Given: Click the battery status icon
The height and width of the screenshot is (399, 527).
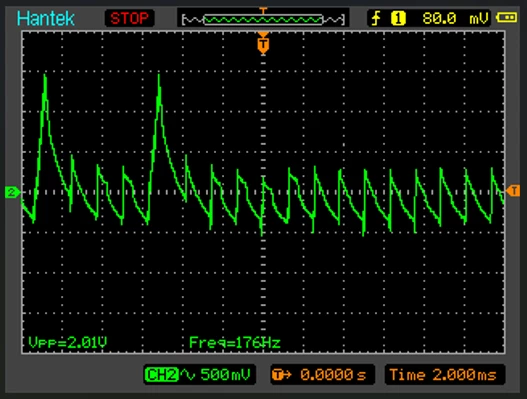Looking at the screenshot, I should click(x=506, y=17).
